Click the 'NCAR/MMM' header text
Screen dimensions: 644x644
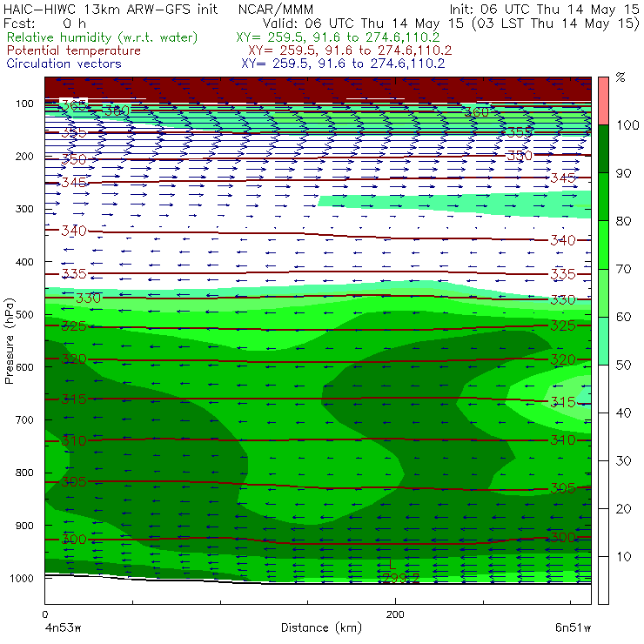click(276, 10)
